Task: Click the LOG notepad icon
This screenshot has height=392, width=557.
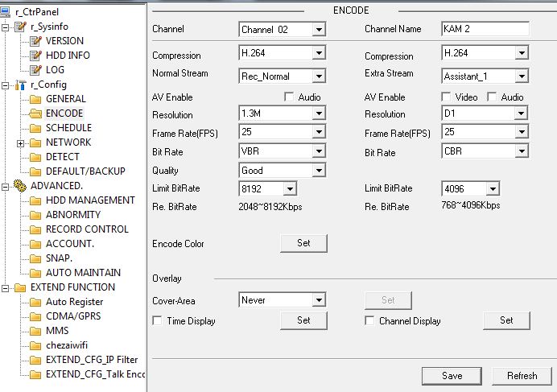Action: (35, 70)
